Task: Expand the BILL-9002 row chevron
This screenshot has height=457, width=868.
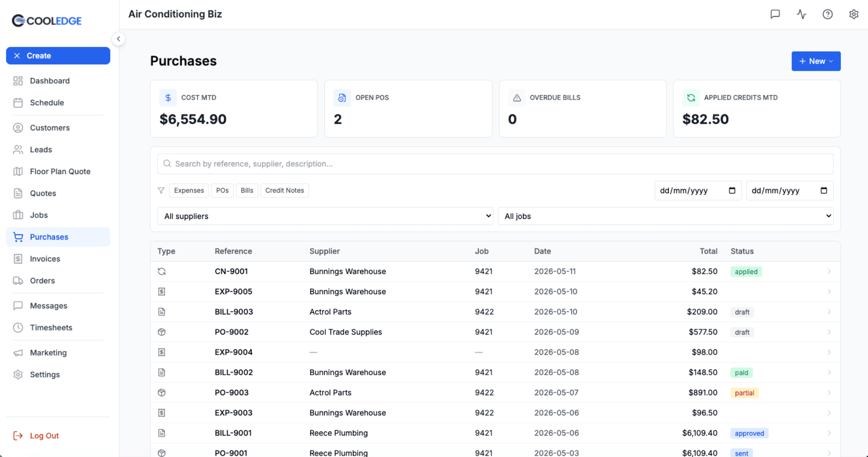Action: tap(829, 372)
